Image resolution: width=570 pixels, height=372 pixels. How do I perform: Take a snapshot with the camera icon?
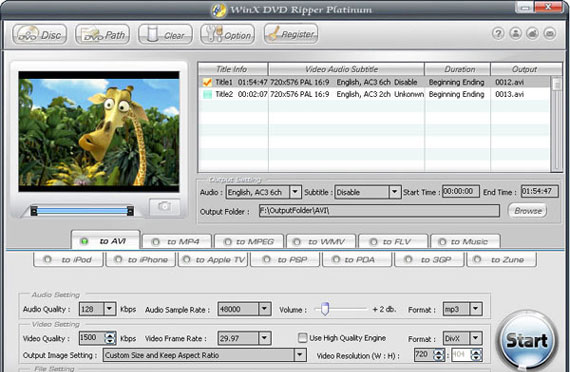coord(164,207)
